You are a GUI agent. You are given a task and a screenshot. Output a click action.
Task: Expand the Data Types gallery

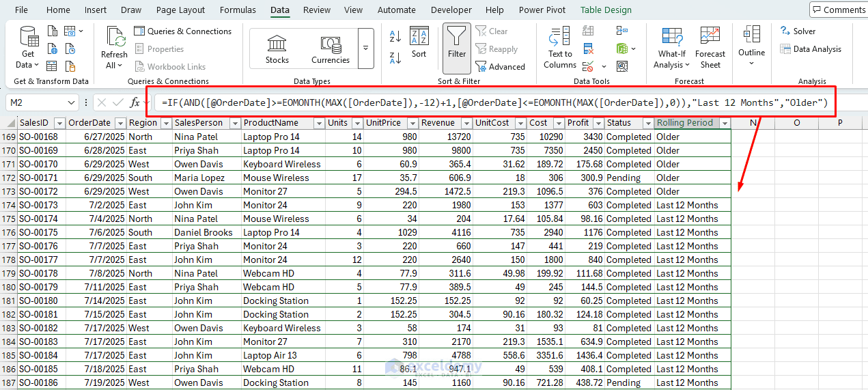tap(365, 48)
